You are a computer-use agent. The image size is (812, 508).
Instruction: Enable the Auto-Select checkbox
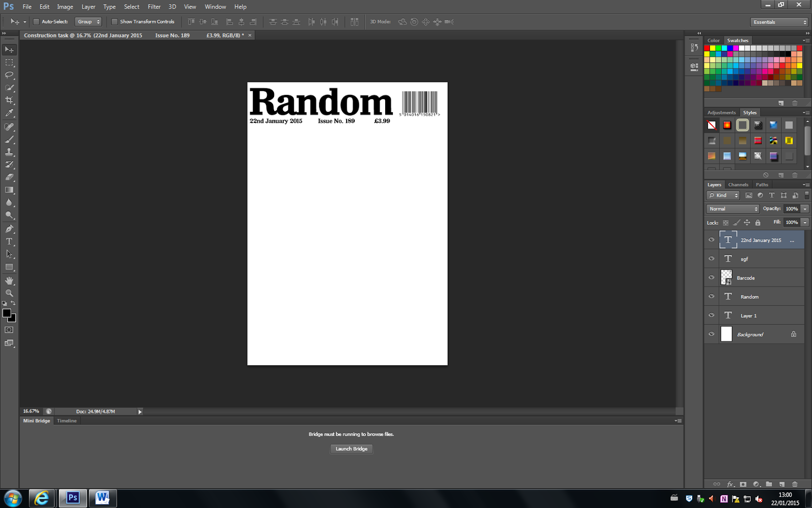tap(36, 22)
